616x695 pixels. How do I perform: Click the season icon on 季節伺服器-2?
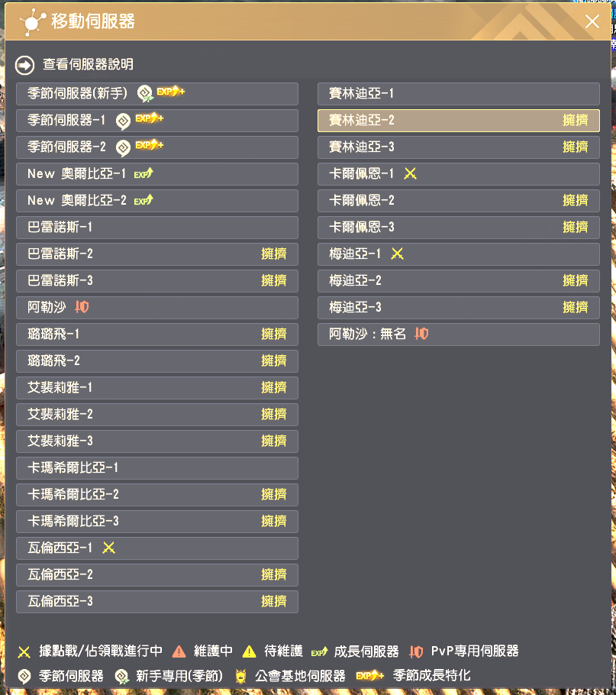(123, 147)
